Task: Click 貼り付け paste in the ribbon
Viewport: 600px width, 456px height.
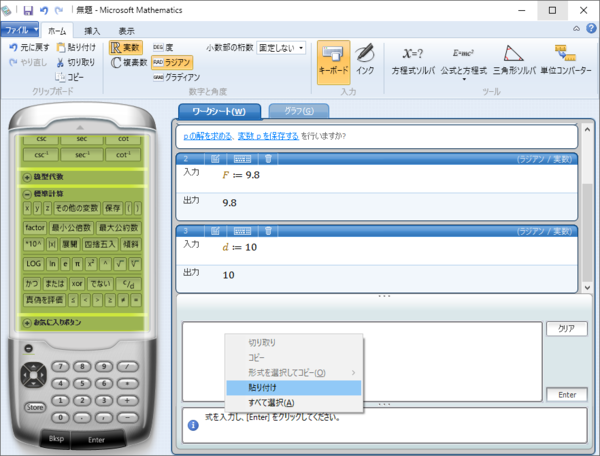Action: (76, 47)
